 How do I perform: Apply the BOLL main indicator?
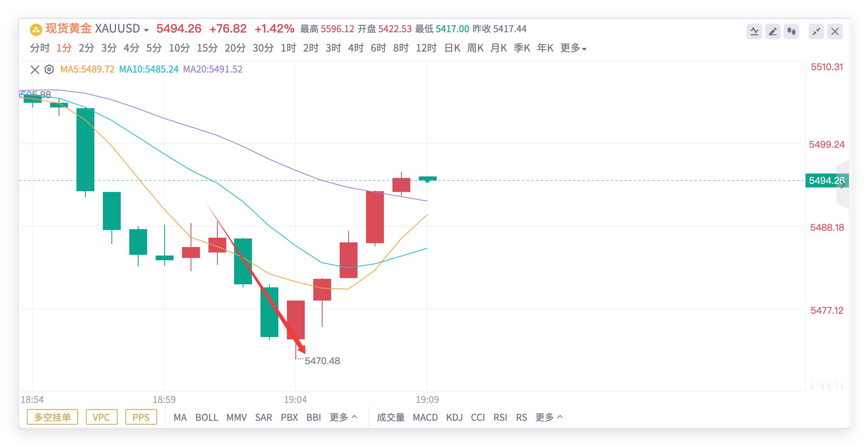coord(207,417)
